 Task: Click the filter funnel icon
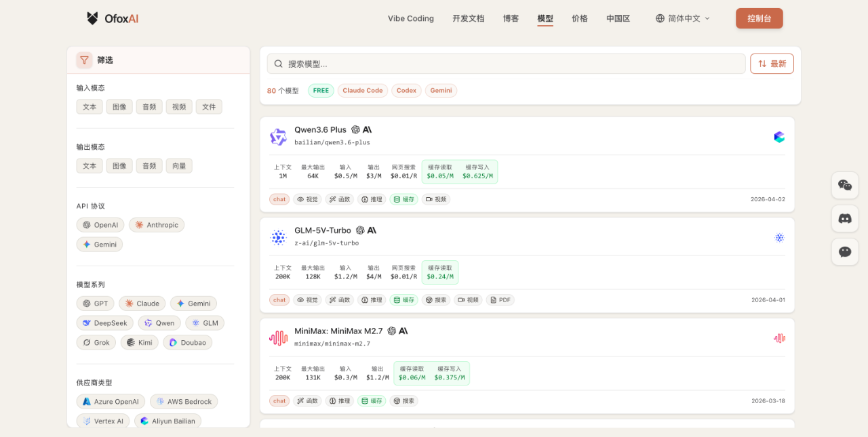84,60
